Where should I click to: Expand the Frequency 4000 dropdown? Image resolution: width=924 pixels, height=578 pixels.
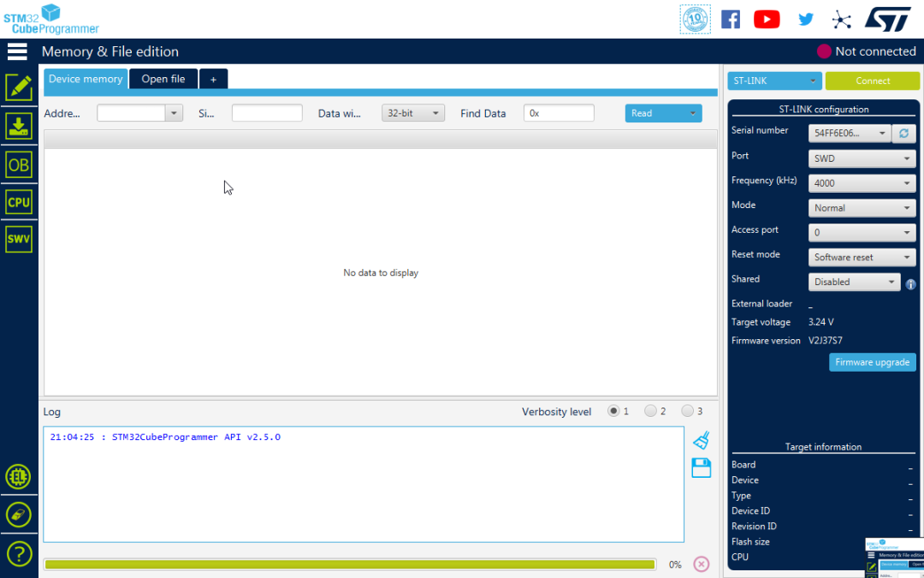click(x=862, y=183)
